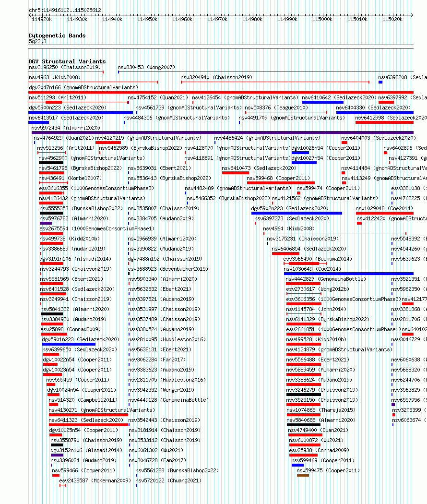Click nsv5972434 (Almarri2020) label

click(x=66, y=128)
